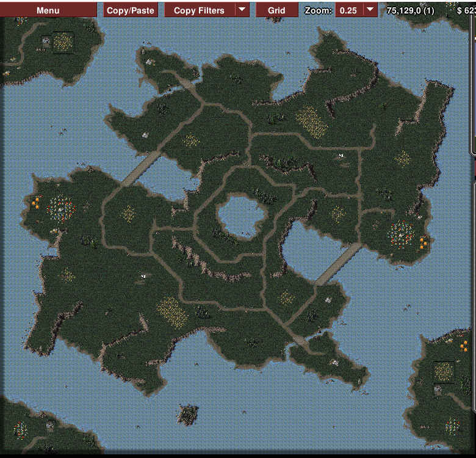Screen dimensions: 476x458
Task: Click the Copy/Paste button
Action: (131, 10)
